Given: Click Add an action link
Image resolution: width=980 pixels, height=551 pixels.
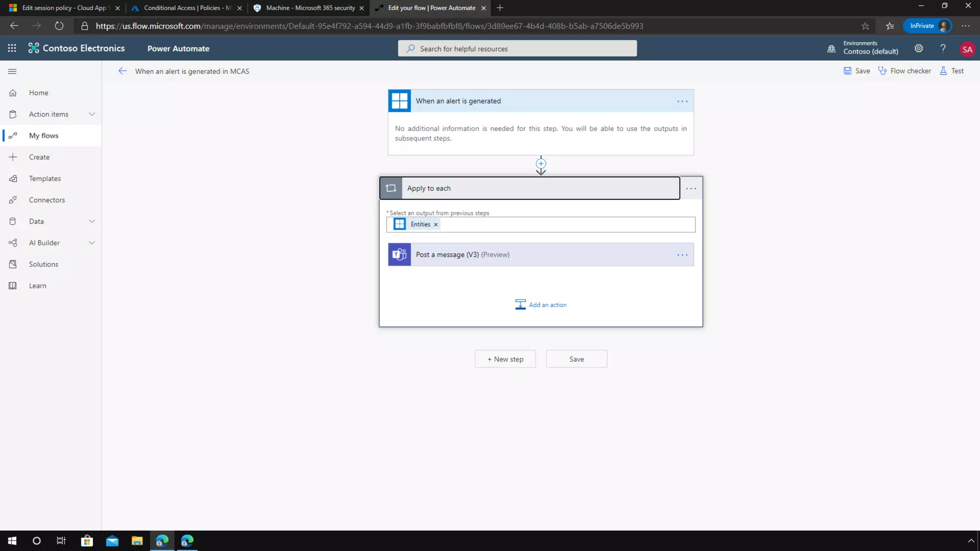Looking at the screenshot, I should pos(541,305).
